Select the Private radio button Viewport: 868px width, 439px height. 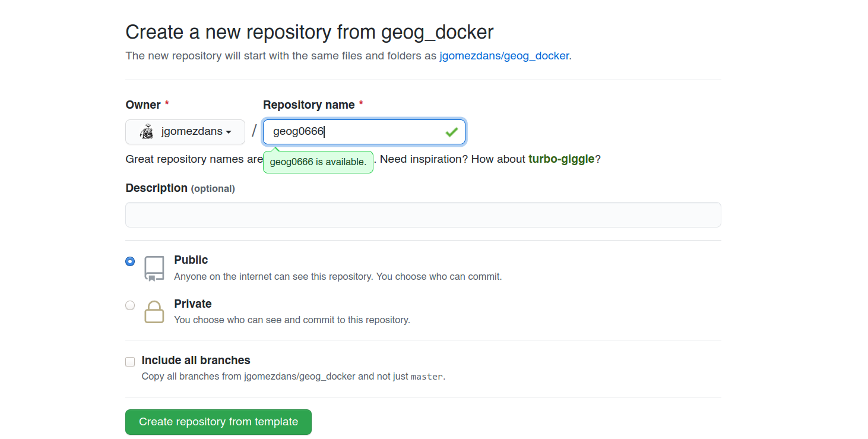tap(130, 305)
